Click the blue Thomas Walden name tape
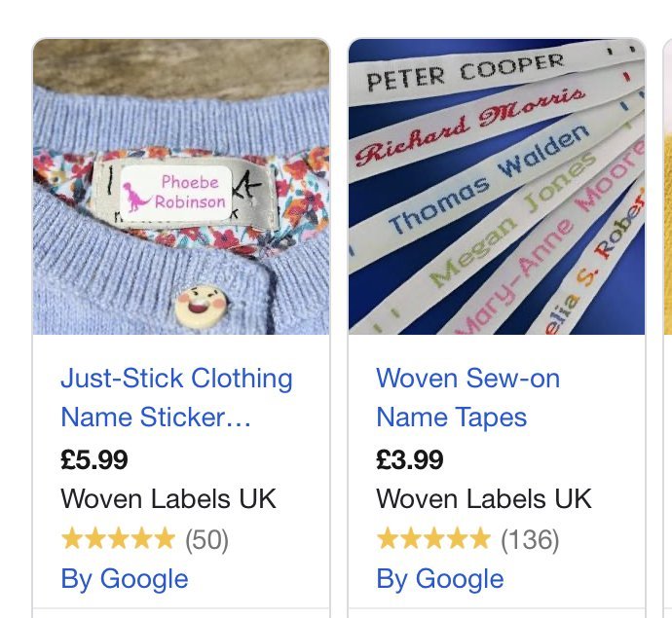672x618 pixels. 490,178
